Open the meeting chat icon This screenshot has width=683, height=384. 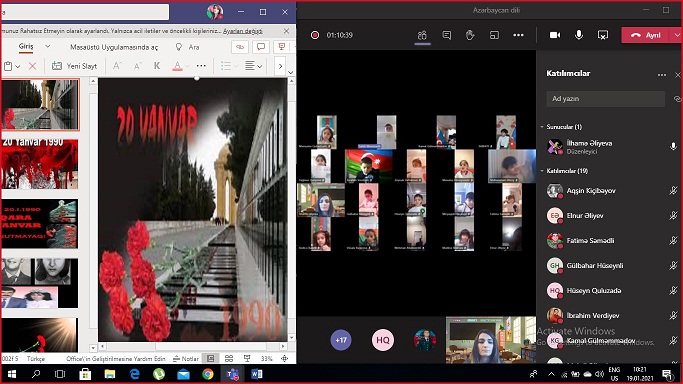coord(446,35)
